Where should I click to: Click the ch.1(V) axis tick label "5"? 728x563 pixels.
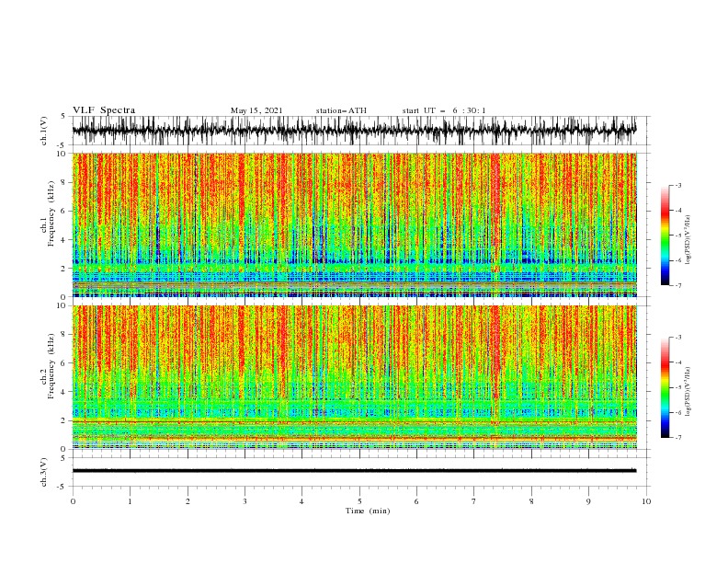(63, 116)
